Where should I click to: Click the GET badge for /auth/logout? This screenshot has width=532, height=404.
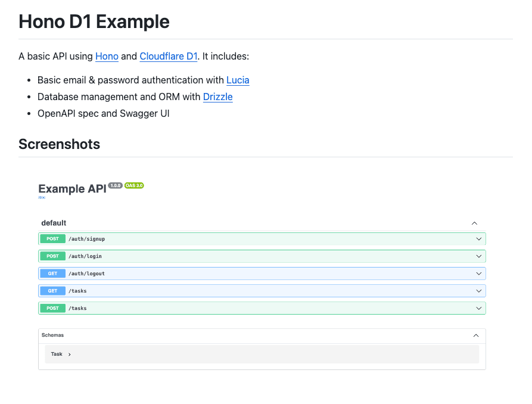click(52, 274)
